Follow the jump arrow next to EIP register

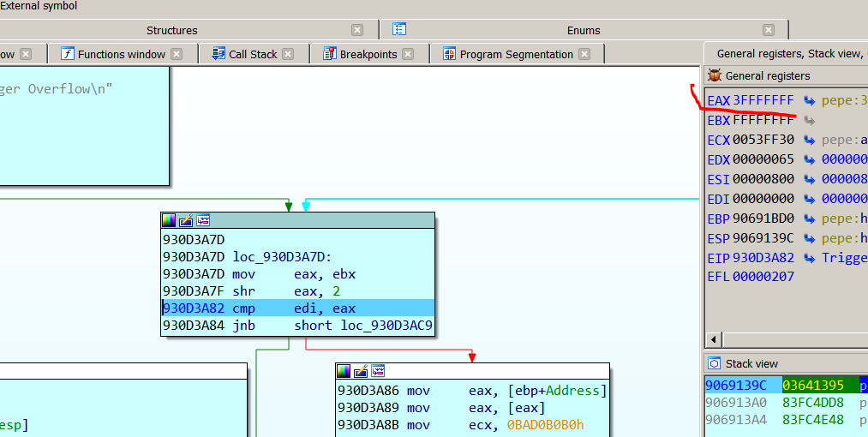click(x=809, y=258)
